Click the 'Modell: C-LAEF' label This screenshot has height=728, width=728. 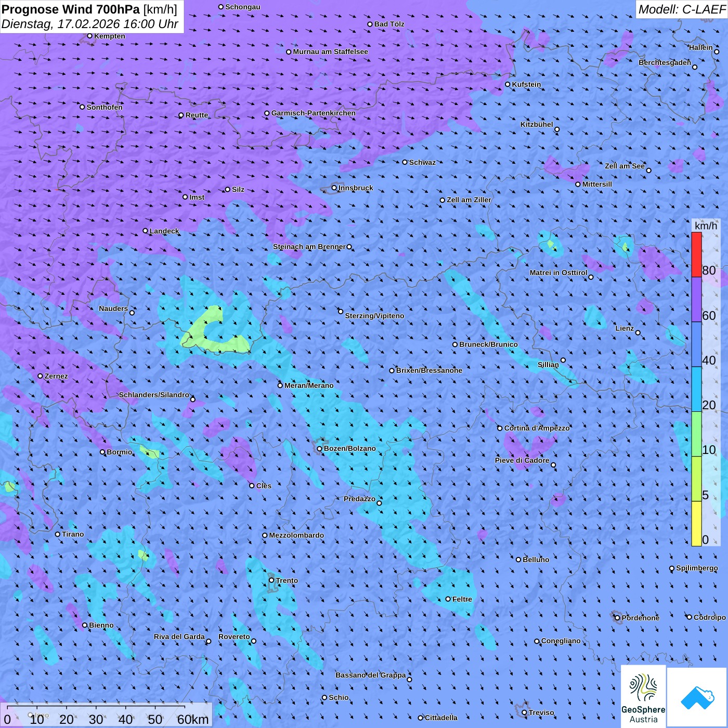click(682, 9)
